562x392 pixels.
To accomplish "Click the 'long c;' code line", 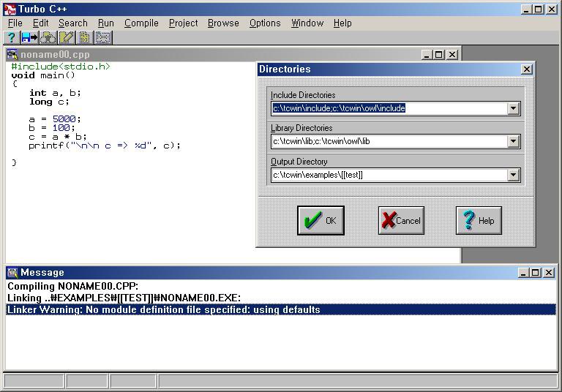I will [x=49, y=102].
